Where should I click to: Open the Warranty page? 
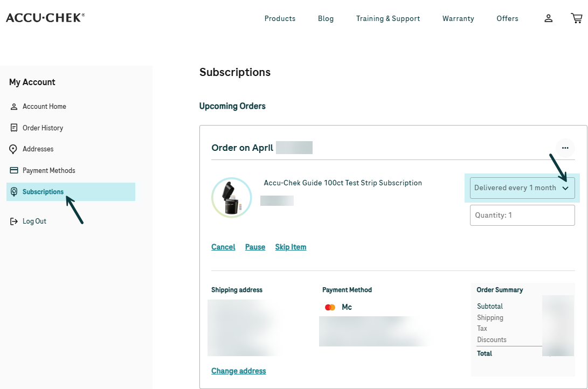click(458, 18)
